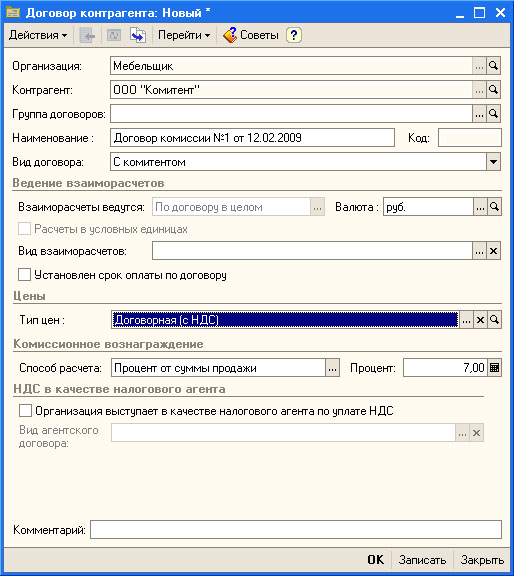Enable Установлен срок оплаты по договору

[25, 275]
